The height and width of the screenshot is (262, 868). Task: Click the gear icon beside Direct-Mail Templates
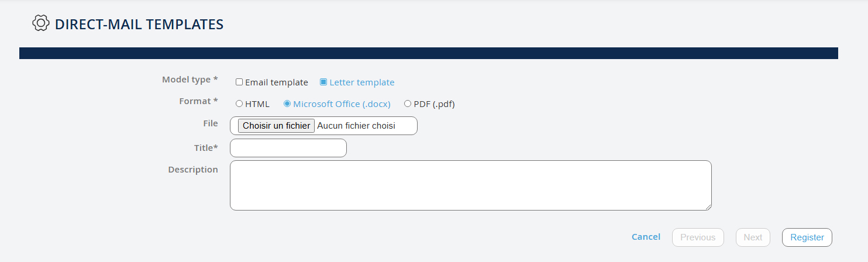pos(40,23)
